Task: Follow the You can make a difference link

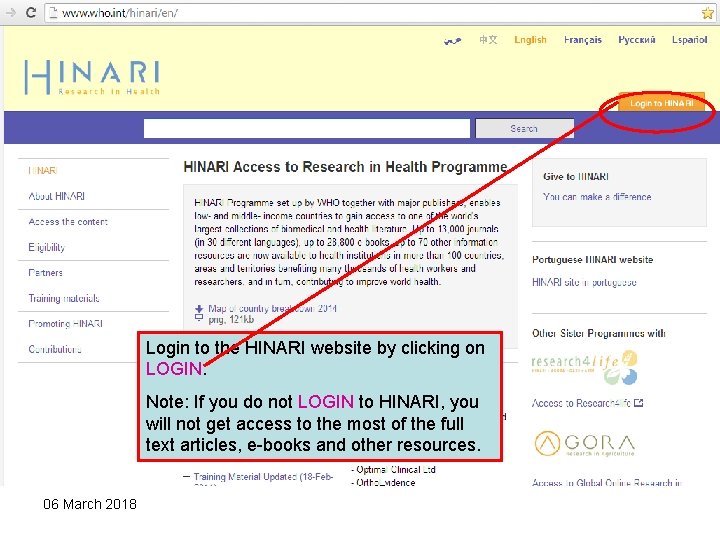Action: pos(597,197)
